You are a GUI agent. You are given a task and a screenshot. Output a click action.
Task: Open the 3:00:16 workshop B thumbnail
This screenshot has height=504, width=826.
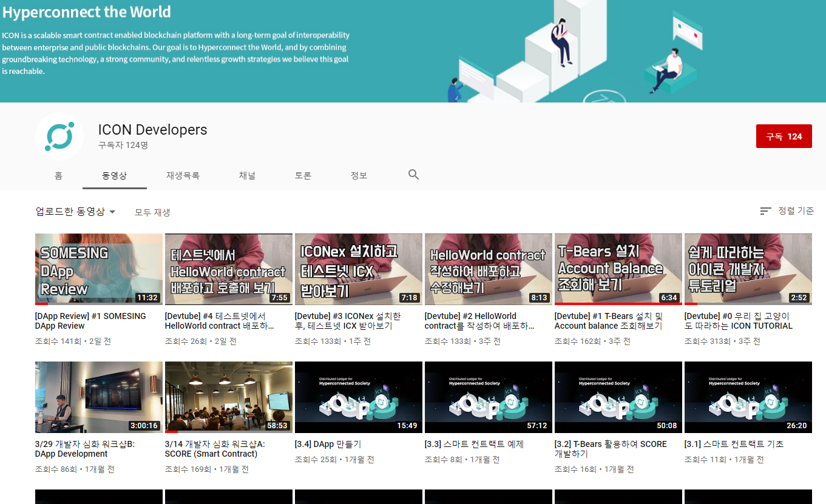[99, 397]
